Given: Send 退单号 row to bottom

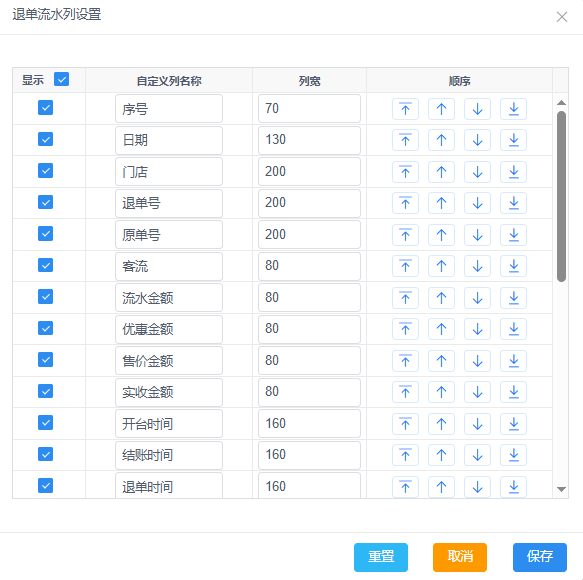Looking at the screenshot, I should point(513,203).
